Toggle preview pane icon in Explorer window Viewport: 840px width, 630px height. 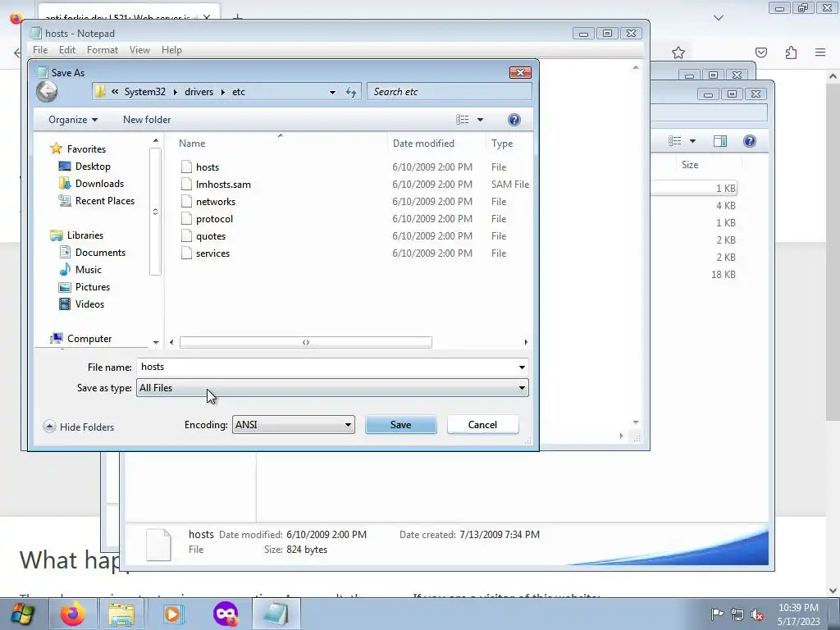click(720, 141)
